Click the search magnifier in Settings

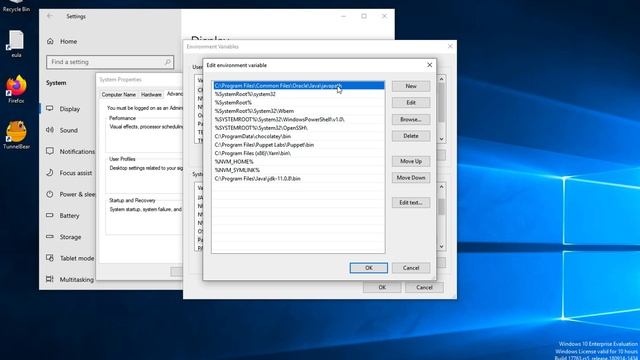[x=167, y=62]
